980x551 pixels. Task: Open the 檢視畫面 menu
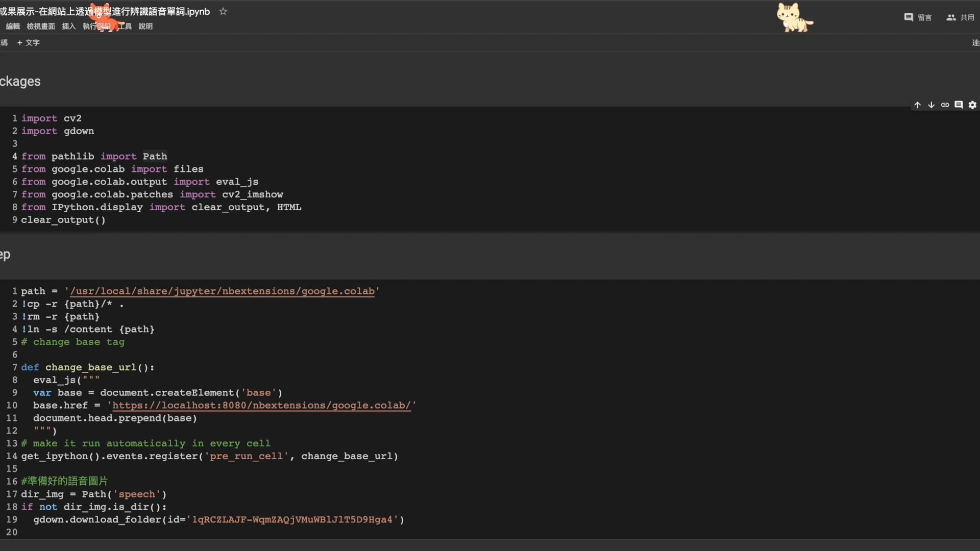41,26
